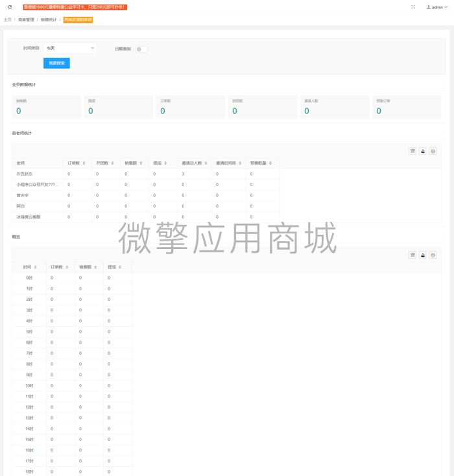Select the 灰色状态 teacher row
454x476 pixels.
(146, 174)
